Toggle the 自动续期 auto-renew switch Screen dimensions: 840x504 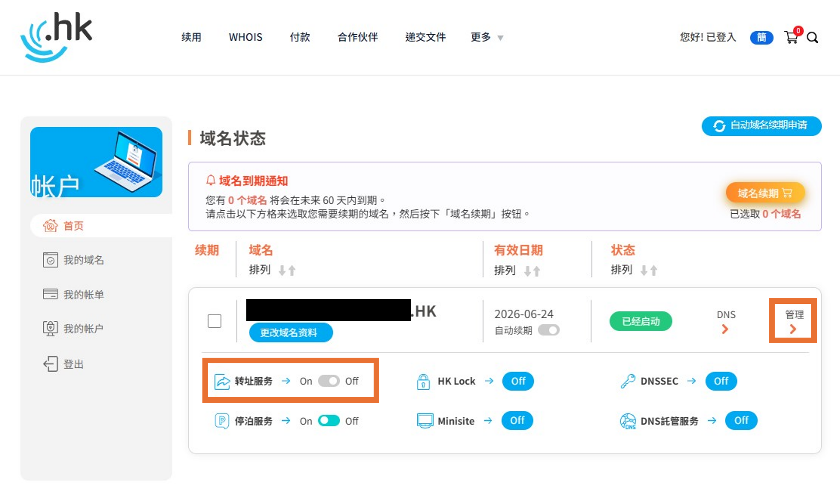tap(549, 330)
